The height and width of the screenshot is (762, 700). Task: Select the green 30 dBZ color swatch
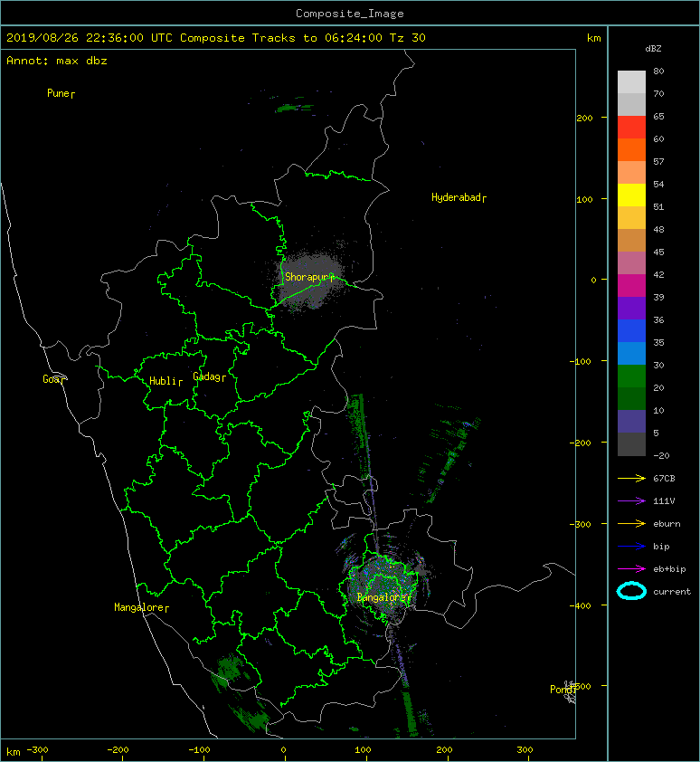coord(631,376)
